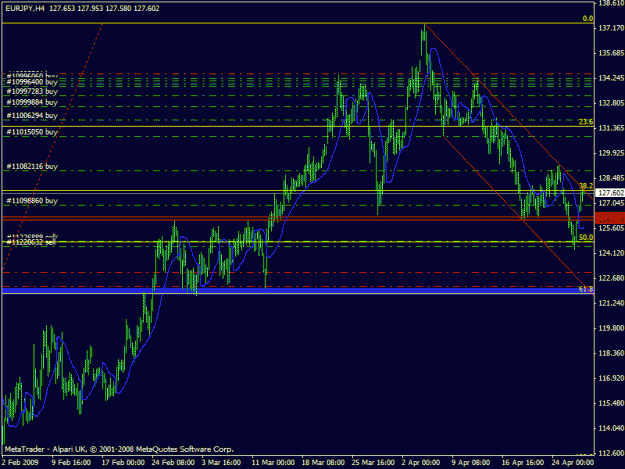The image size is (625, 469).
Task: Click the 125.605 price scale value
Action: click(611, 228)
